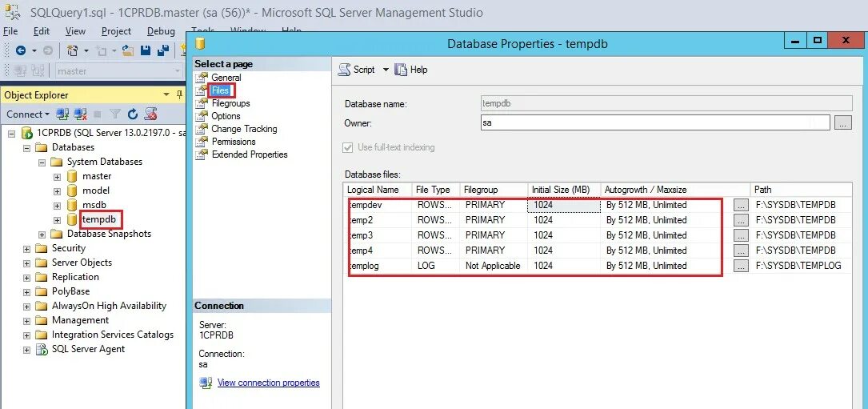Click the Save single floppy icon
868x409 pixels.
point(145,50)
